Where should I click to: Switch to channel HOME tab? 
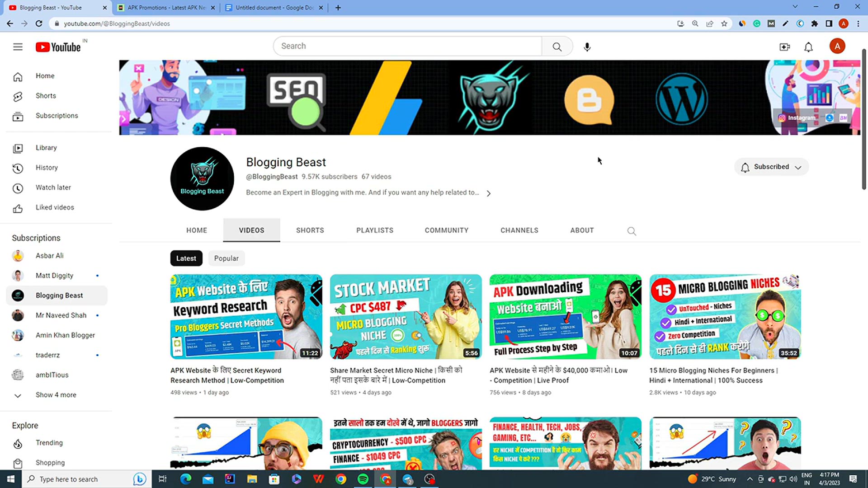197,230
